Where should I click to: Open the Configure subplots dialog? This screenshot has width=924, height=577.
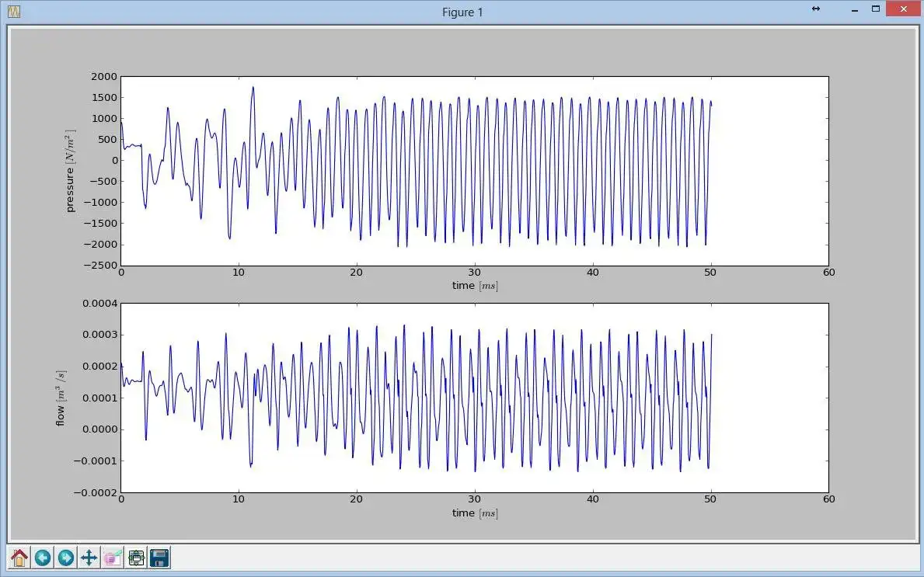pos(136,557)
